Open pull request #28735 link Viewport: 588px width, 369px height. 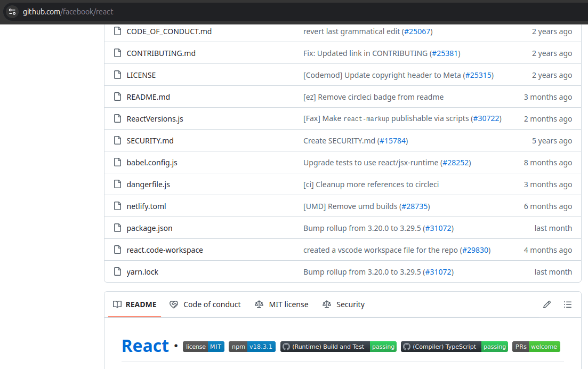pos(414,206)
